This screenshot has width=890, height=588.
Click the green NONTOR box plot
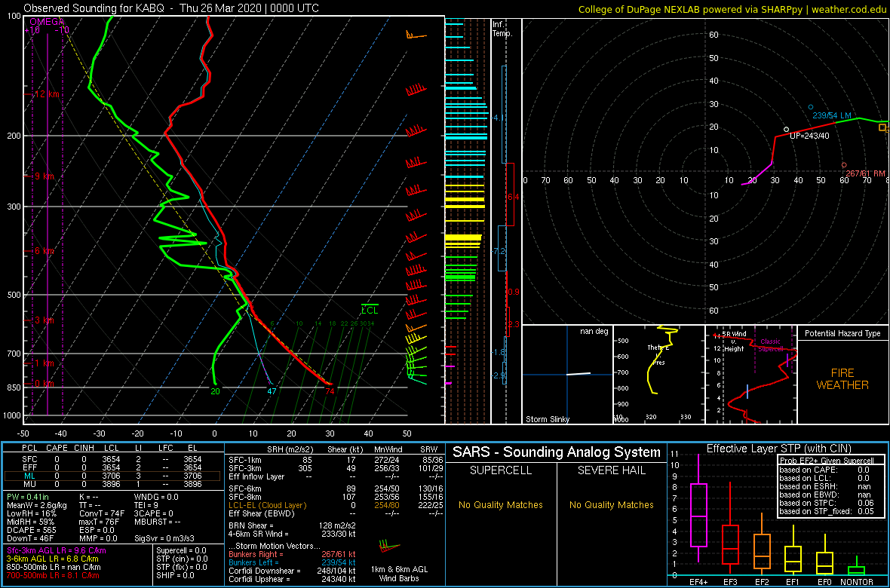[x=857, y=571]
